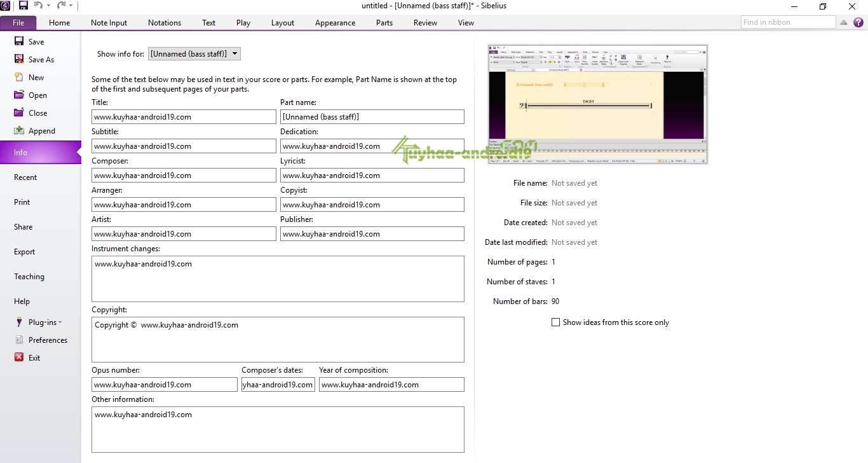The image size is (868, 463).
Task: Click the Find in ribbon search box
Action: pyautogui.click(x=788, y=22)
